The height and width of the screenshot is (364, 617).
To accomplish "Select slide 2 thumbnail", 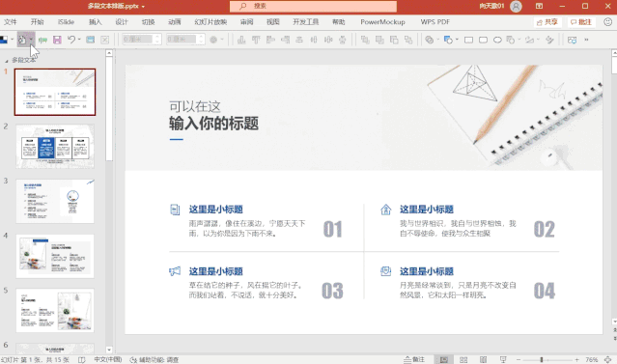I will point(55,147).
